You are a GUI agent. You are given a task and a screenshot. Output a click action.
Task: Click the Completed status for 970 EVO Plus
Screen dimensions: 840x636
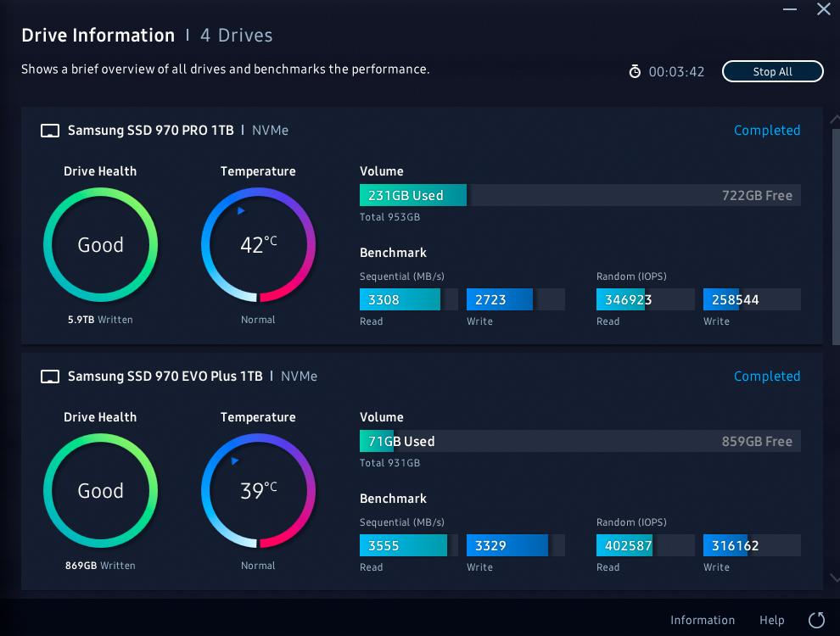(767, 377)
